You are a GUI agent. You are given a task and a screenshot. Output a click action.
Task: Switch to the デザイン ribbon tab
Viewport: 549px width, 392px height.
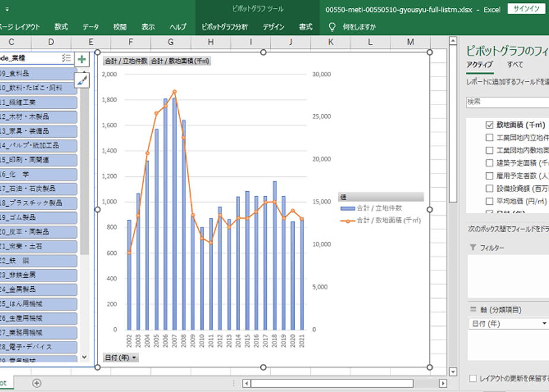tap(273, 27)
